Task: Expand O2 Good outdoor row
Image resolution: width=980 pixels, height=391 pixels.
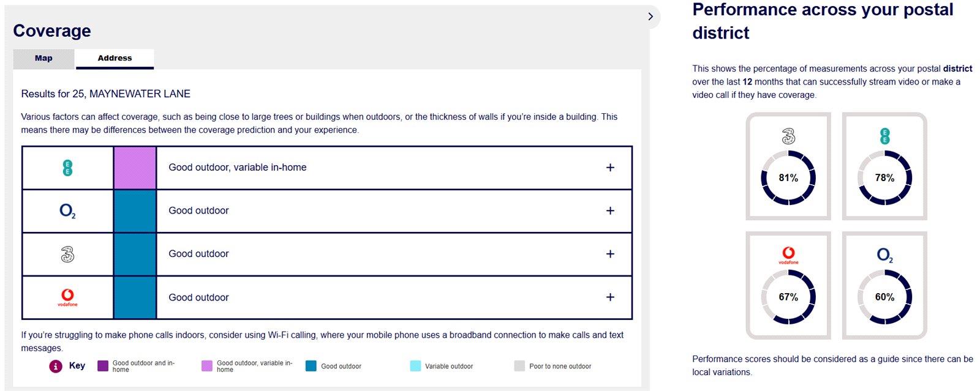Action: (610, 210)
